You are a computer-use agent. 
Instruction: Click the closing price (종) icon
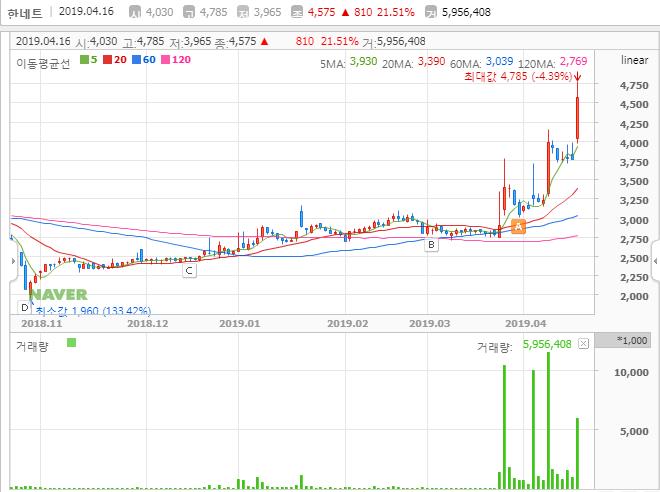tap(297, 12)
